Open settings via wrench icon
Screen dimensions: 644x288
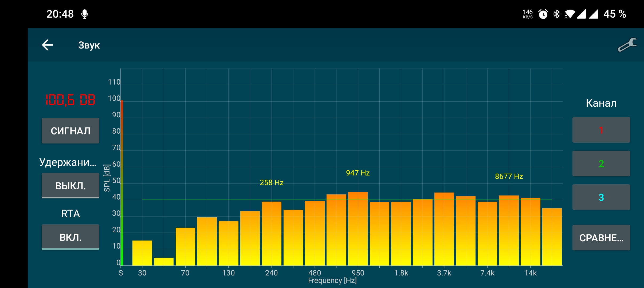pyautogui.click(x=627, y=45)
